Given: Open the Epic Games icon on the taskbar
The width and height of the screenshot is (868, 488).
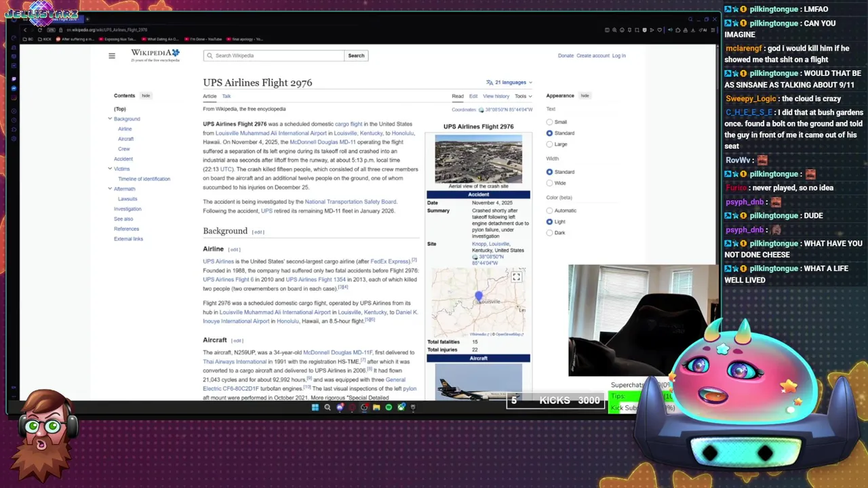Looking at the screenshot, I should pos(413,407).
